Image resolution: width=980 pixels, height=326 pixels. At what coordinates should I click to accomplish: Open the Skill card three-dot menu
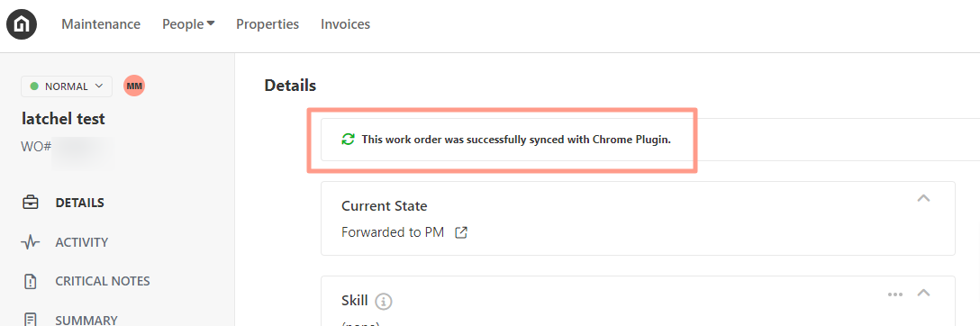click(x=895, y=294)
